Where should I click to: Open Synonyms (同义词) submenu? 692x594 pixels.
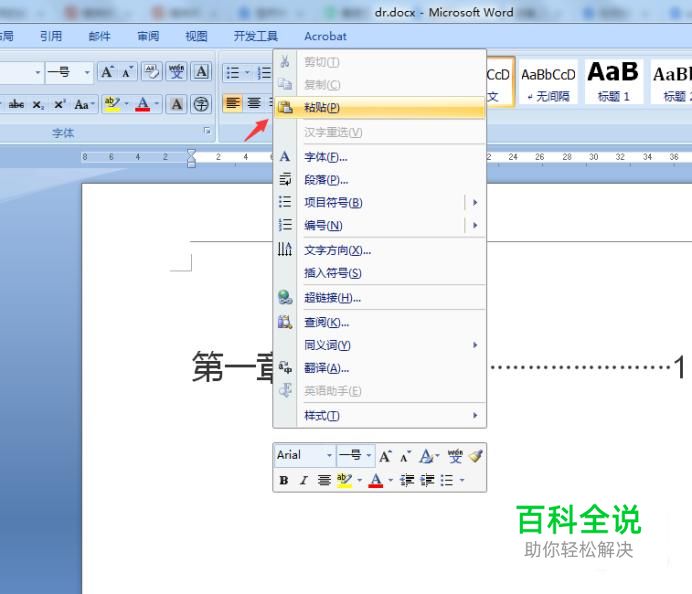[x=380, y=345]
